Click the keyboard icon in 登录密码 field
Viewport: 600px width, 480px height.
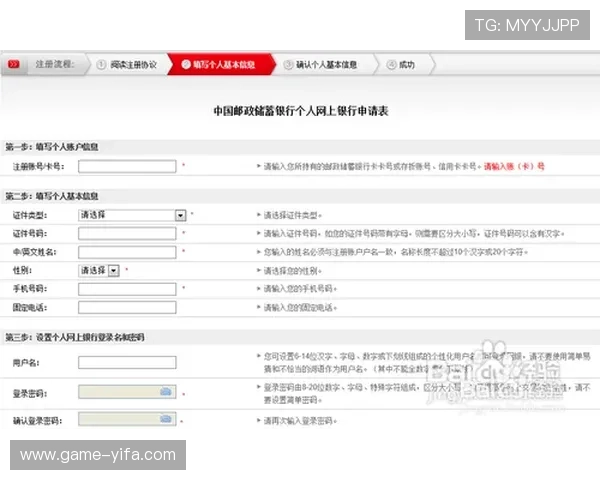pos(166,392)
